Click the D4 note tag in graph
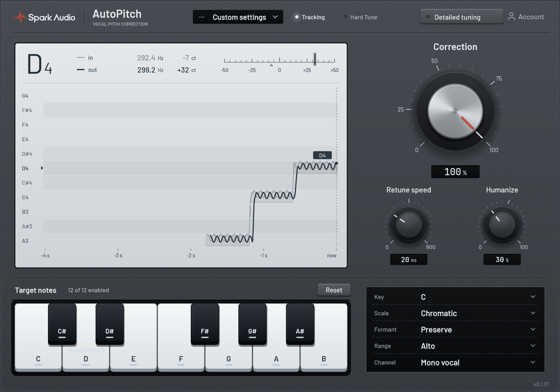This screenshot has width=560, height=392. pyautogui.click(x=322, y=155)
